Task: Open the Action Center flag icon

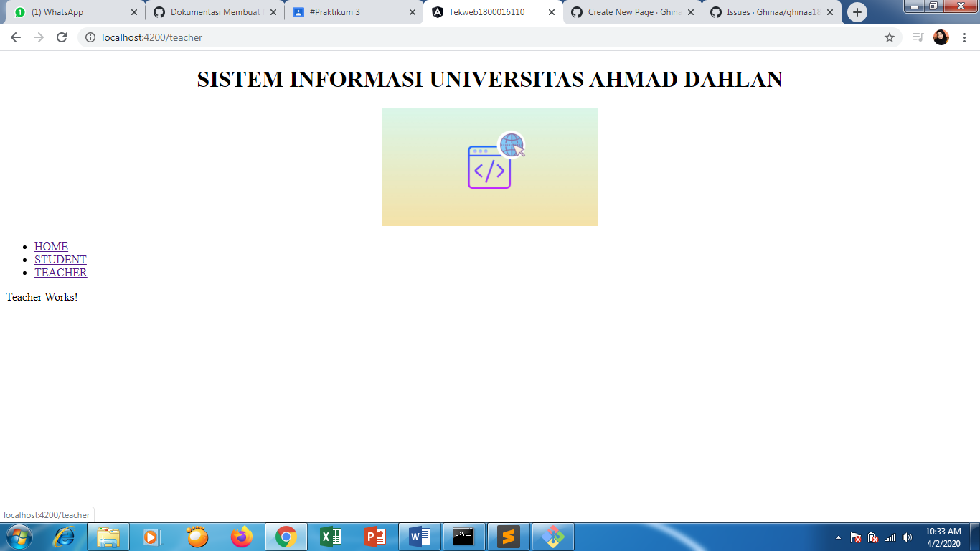Action: pos(856,537)
